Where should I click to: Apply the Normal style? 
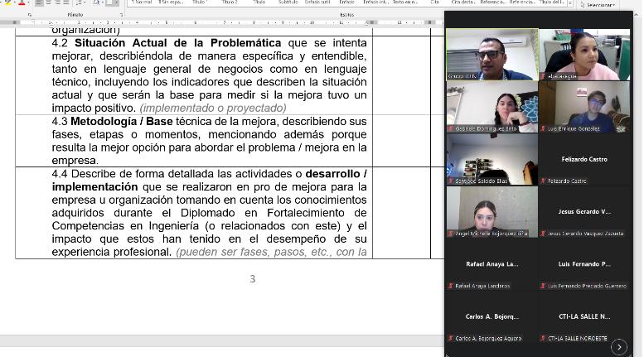click(x=141, y=2)
